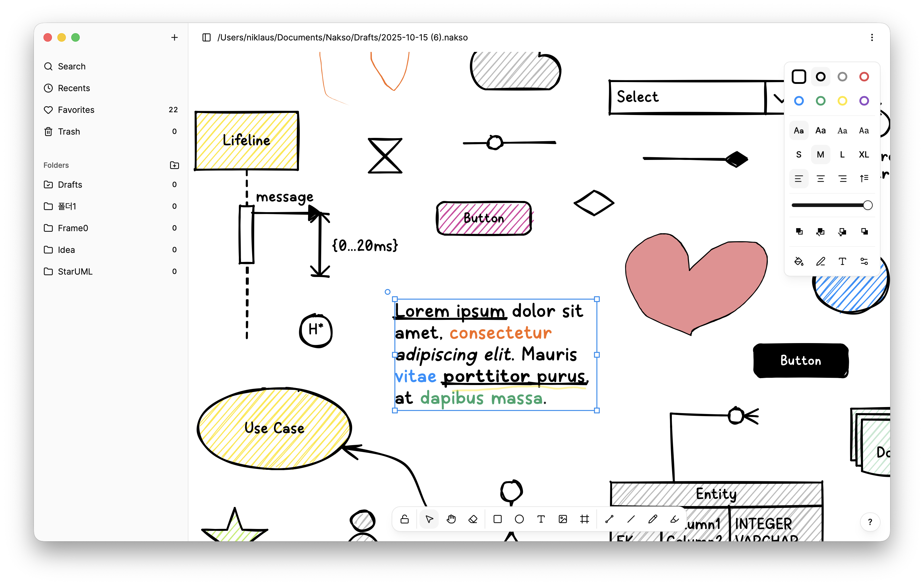Activate the Connector tool
The height and width of the screenshot is (586, 924).
click(x=609, y=519)
